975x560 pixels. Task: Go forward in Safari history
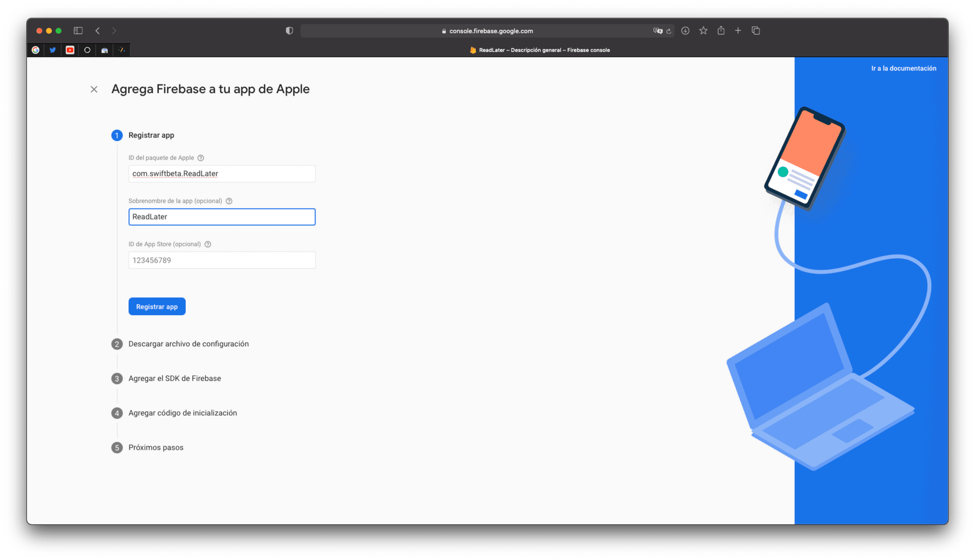[114, 31]
